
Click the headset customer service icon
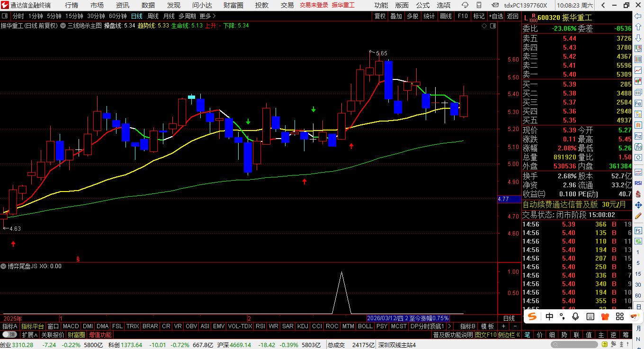click(465, 5)
